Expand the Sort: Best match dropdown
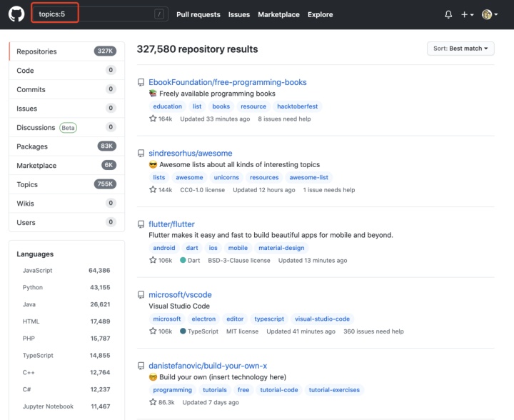Screen dimensions: 514x420 [461, 49]
